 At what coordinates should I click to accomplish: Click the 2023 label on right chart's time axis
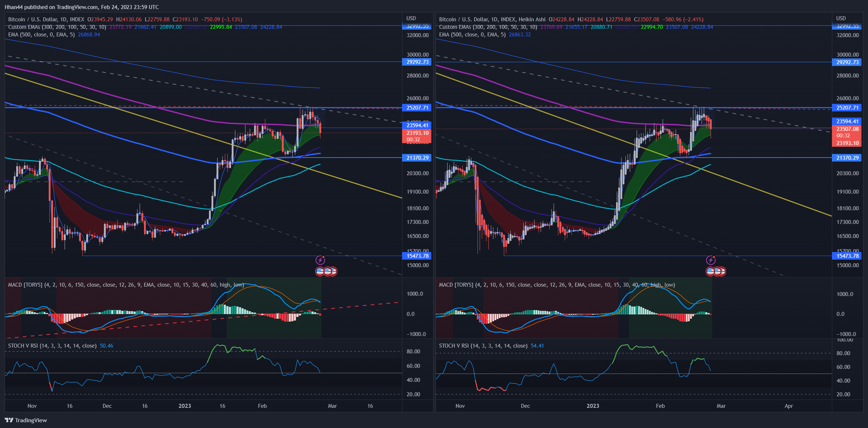pos(593,406)
